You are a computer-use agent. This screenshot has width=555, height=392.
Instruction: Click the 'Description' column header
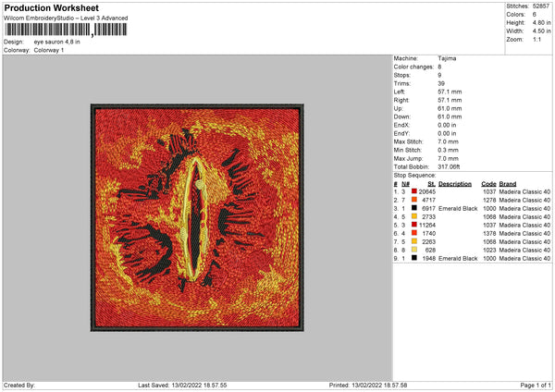coord(455,184)
